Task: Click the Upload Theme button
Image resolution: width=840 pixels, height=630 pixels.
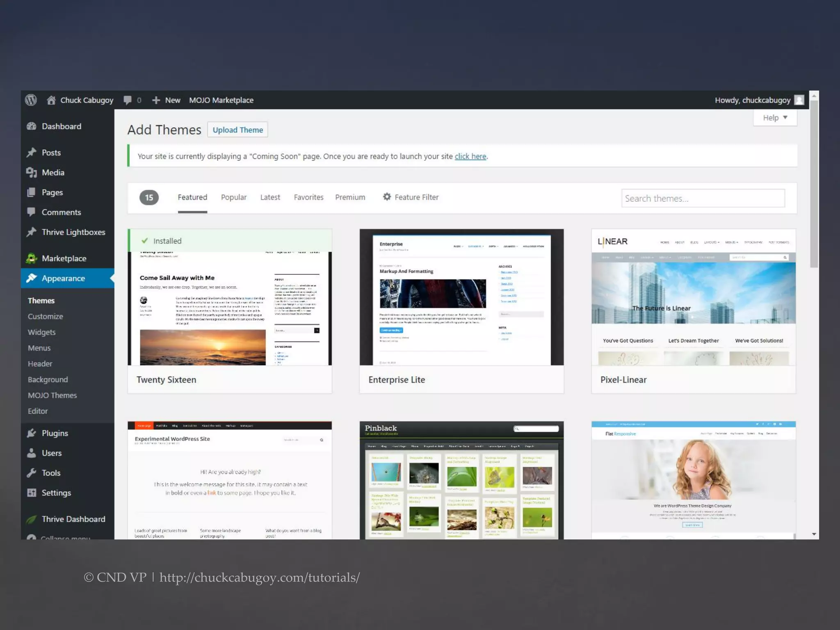Action: point(237,130)
